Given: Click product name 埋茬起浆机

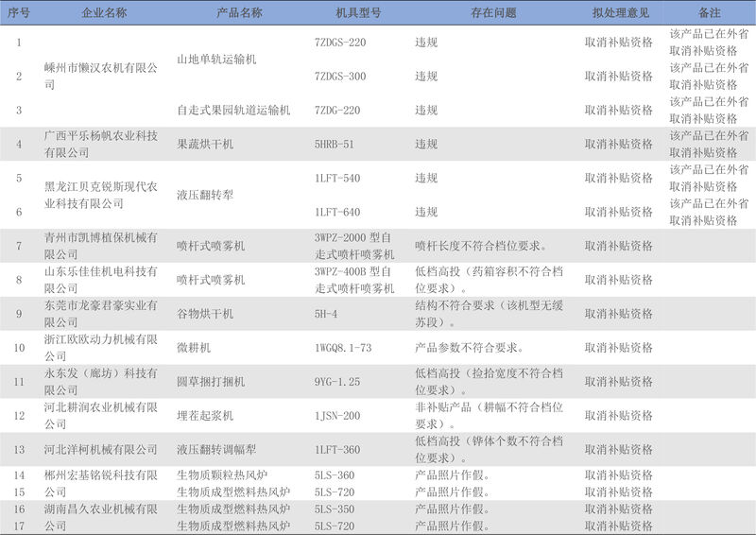Looking at the screenshot, I should [205, 416].
